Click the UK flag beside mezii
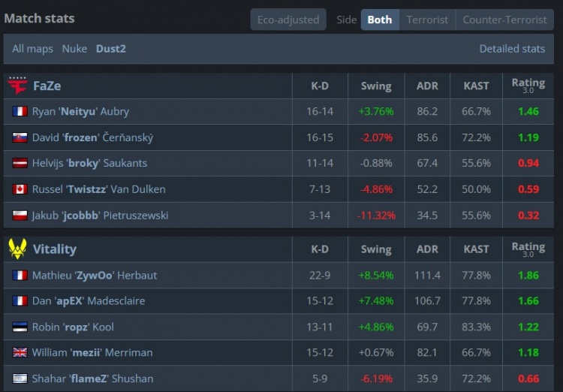Viewport: 563px width, 392px height. pos(20,352)
